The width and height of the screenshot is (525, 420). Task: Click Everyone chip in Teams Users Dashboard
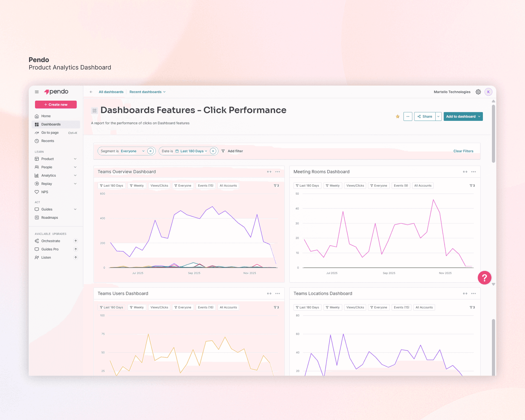183,307
